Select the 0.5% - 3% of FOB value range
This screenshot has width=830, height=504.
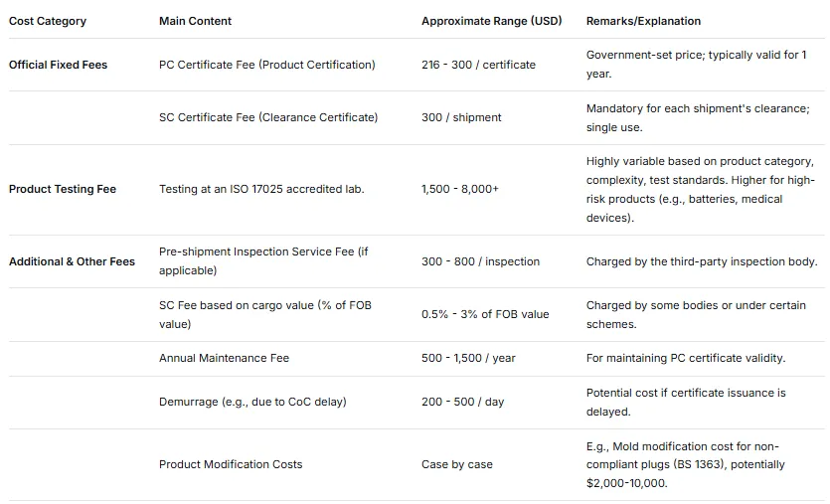pyautogui.click(x=485, y=314)
